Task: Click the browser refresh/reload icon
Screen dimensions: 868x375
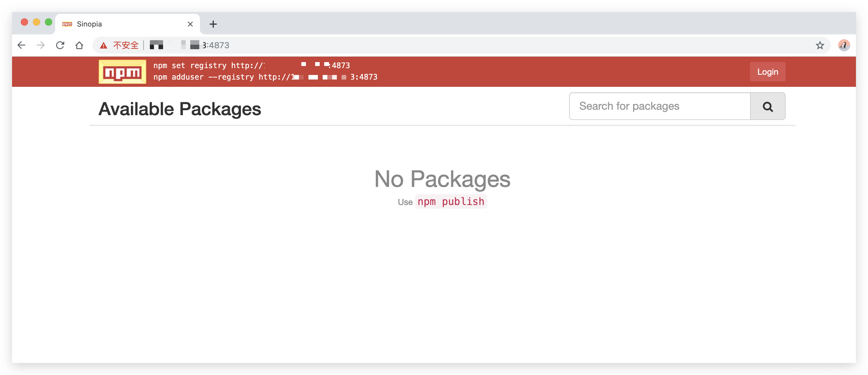Action: (60, 45)
